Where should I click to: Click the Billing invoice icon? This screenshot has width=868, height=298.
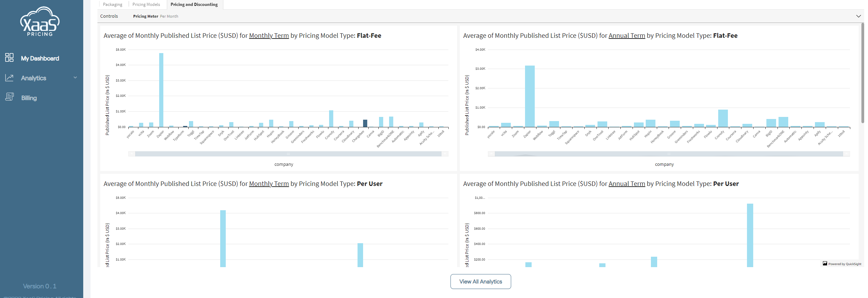9,97
